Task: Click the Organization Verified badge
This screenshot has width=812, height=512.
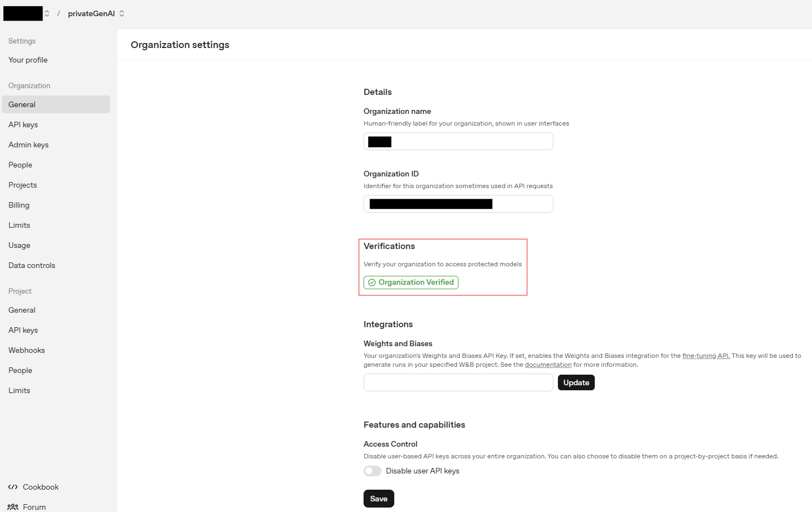Action: tap(411, 283)
